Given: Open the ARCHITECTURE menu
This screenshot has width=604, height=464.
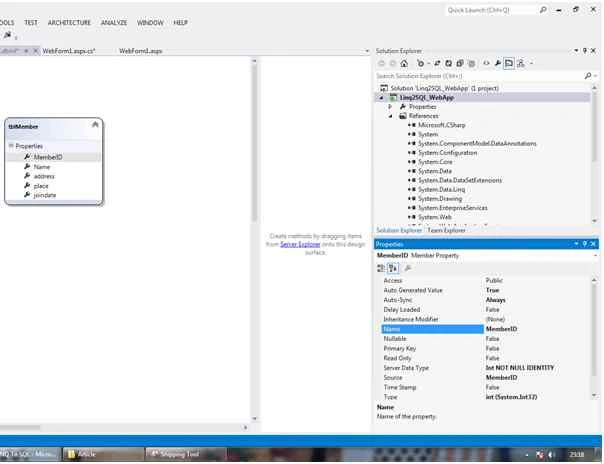Looking at the screenshot, I should tap(69, 23).
